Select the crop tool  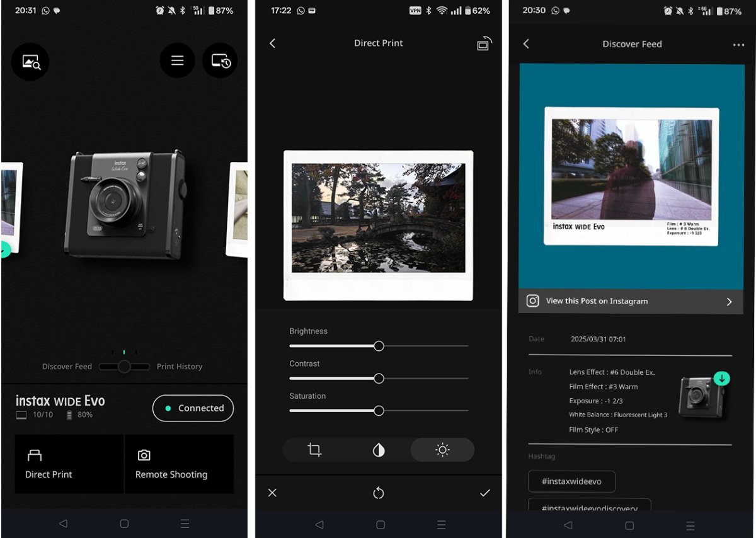(314, 450)
